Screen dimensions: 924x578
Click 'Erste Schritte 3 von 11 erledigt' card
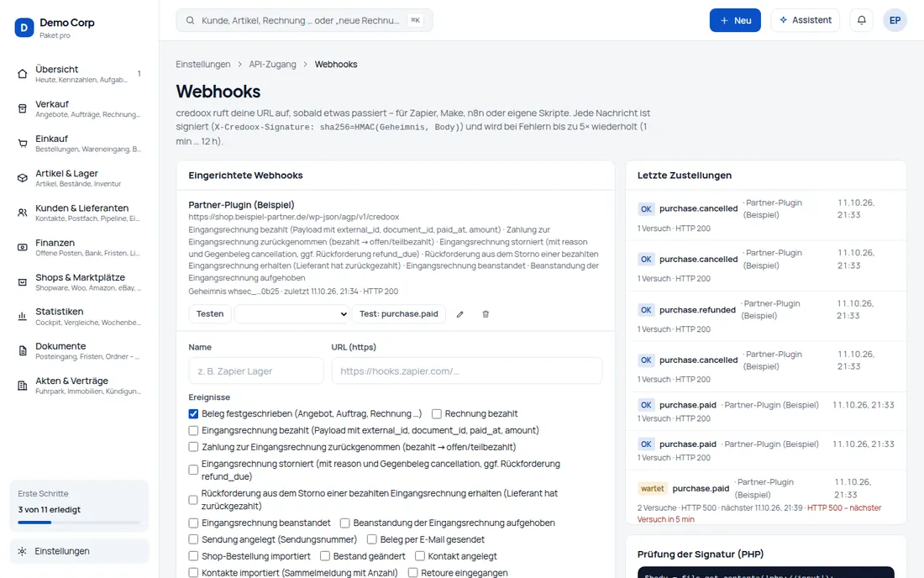click(x=79, y=506)
